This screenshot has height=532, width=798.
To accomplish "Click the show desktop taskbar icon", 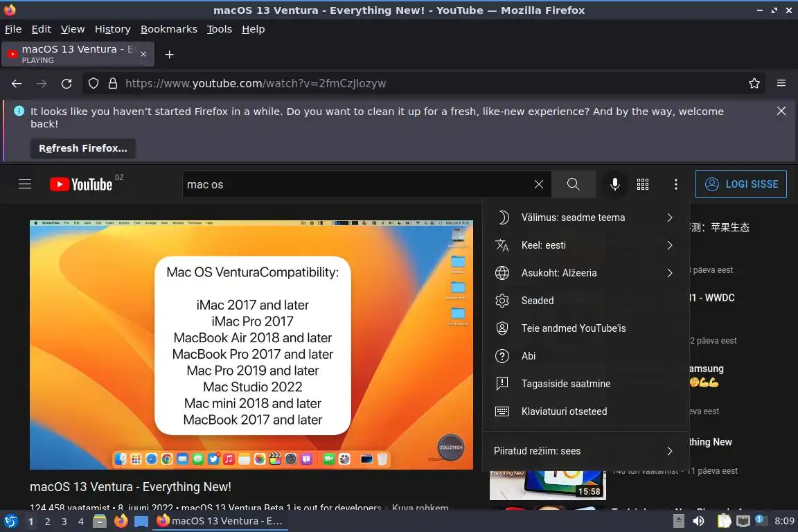I will (x=141, y=521).
